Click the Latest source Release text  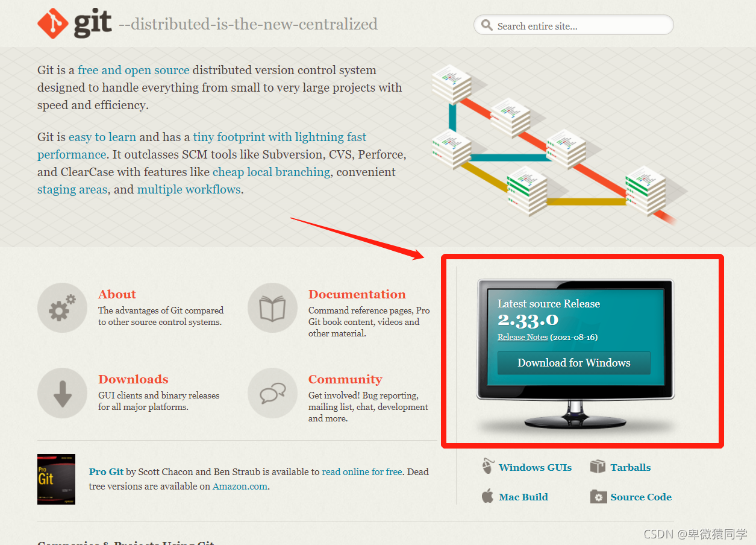(x=549, y=304)
